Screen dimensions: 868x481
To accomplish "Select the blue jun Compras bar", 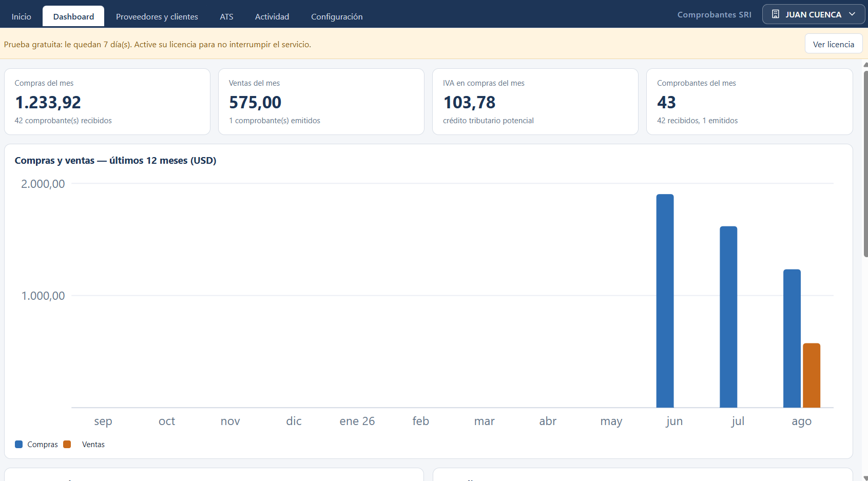I will pos(665,301).
